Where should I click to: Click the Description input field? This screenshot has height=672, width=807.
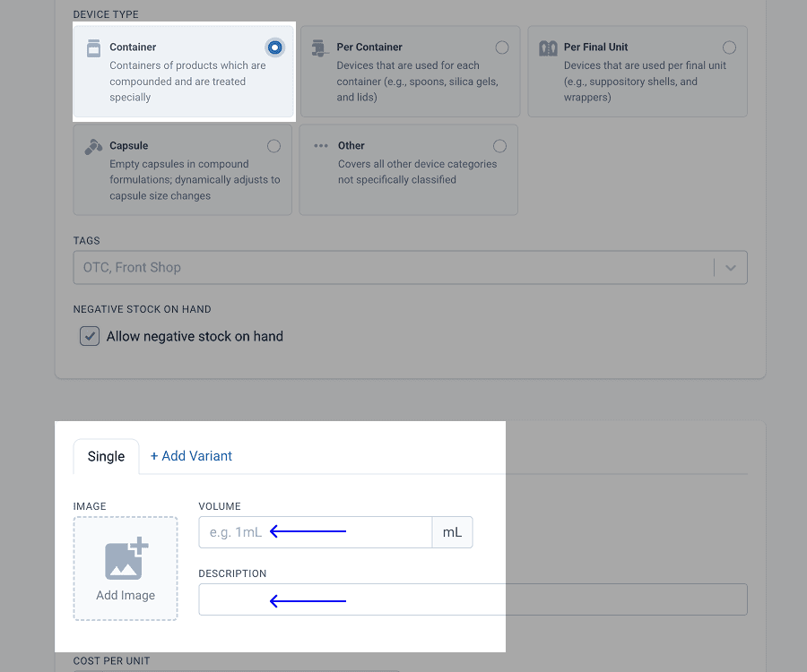(473, 599)
